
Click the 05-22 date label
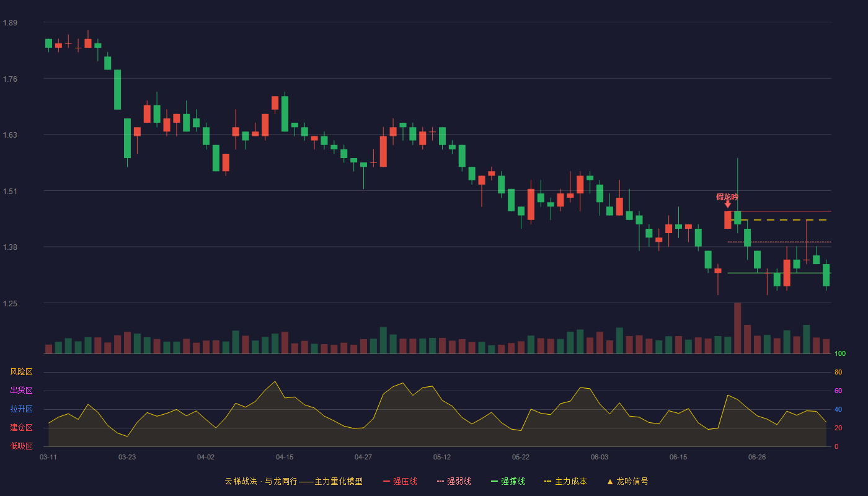(x=521, y=457)
